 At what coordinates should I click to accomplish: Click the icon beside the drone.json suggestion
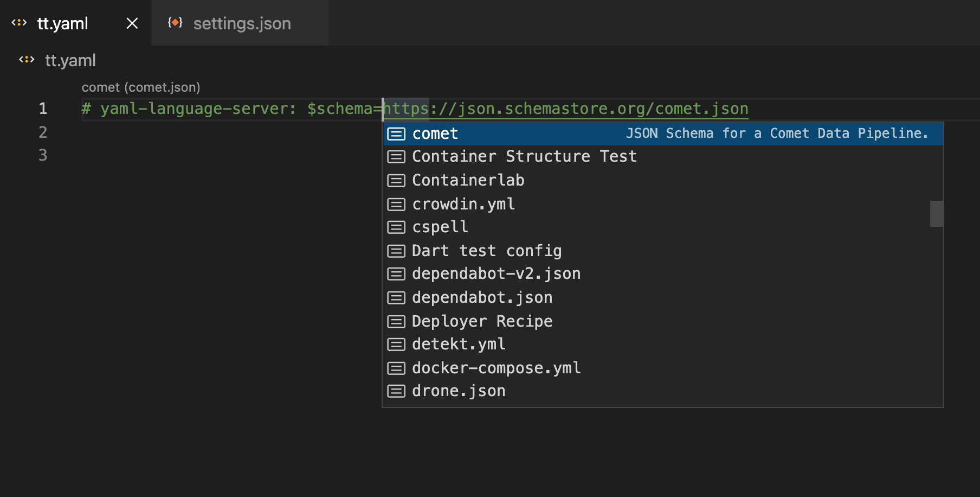(396, 391)
